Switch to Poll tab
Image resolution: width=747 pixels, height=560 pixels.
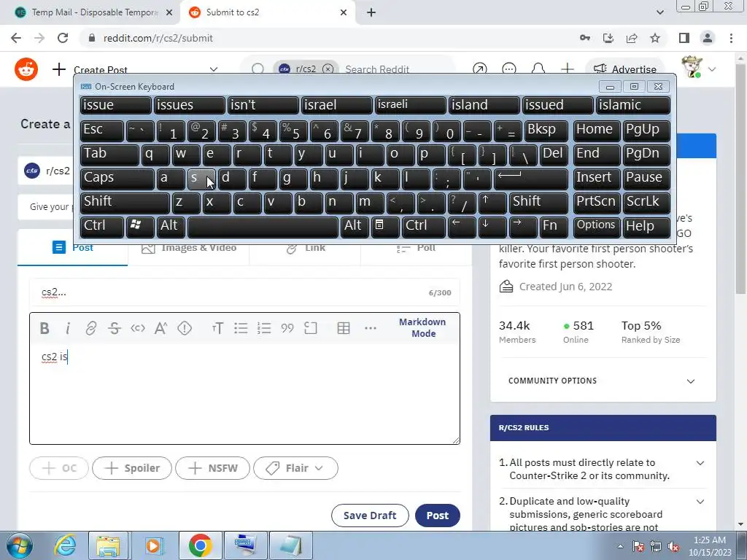tap(417, 248)
